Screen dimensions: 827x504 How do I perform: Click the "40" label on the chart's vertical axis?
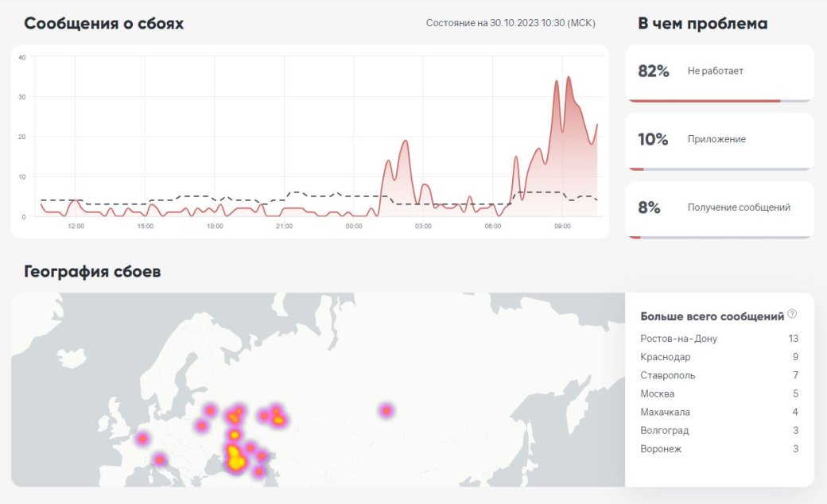click(x=21, y=57)
